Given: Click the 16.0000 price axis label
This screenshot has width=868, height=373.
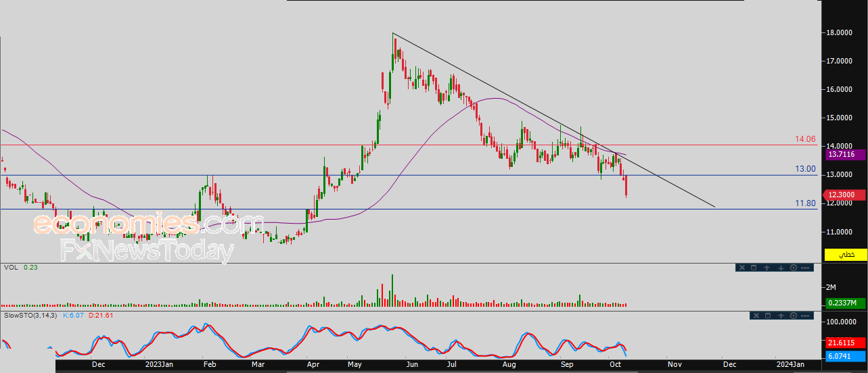Looking at the screenshot, I should tap(840, 89).
